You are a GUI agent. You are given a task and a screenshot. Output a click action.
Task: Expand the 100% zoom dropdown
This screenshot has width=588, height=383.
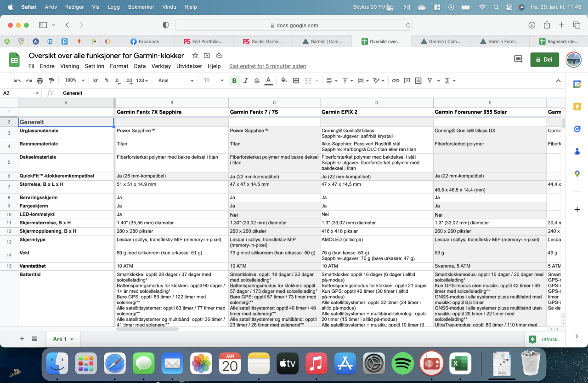74,80
